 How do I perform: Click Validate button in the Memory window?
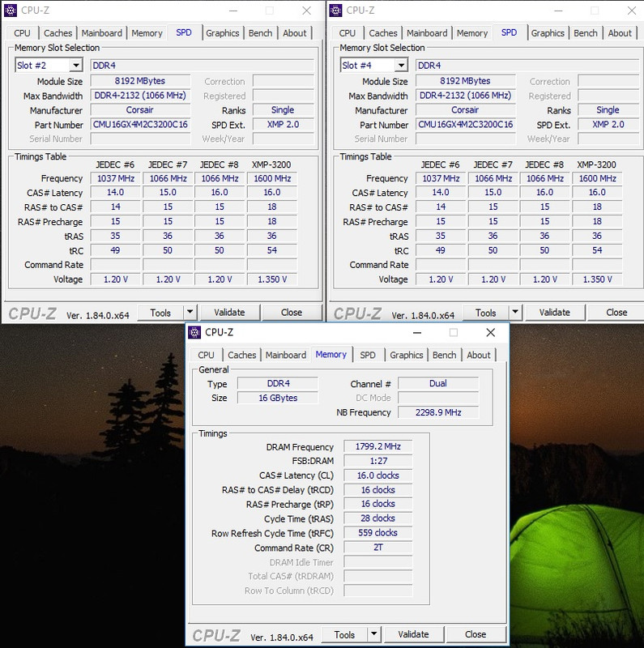[x=413, y=634]
